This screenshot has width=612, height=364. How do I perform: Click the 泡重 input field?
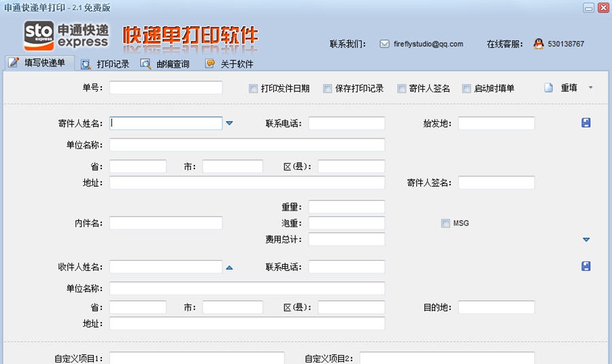click(x=347, y=223)
